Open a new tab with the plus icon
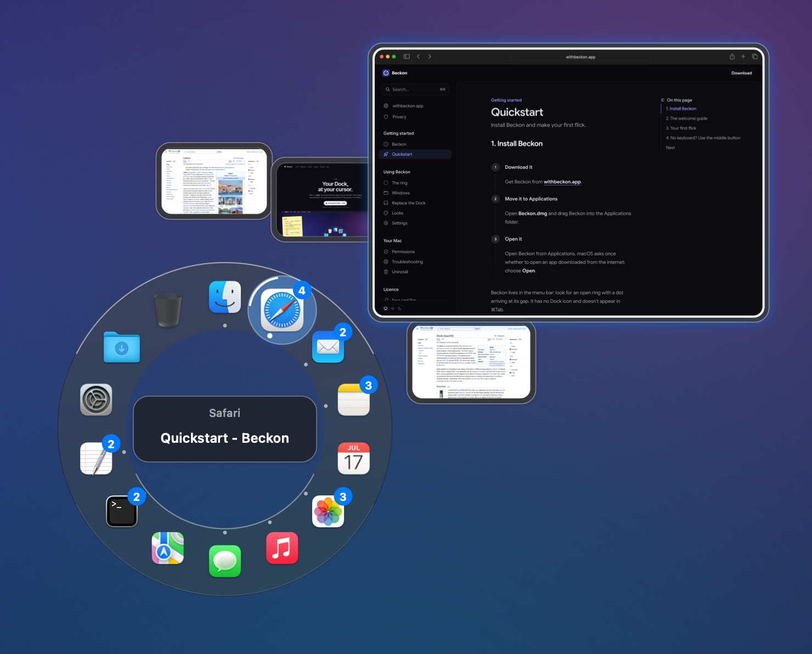This screenshot has height=654, width=812. [x=743, y=57]
